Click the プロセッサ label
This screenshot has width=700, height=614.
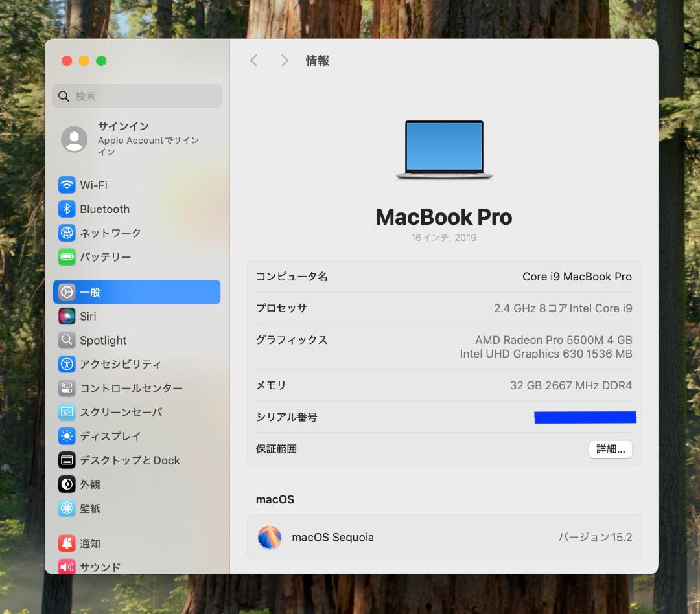(282, 308)
